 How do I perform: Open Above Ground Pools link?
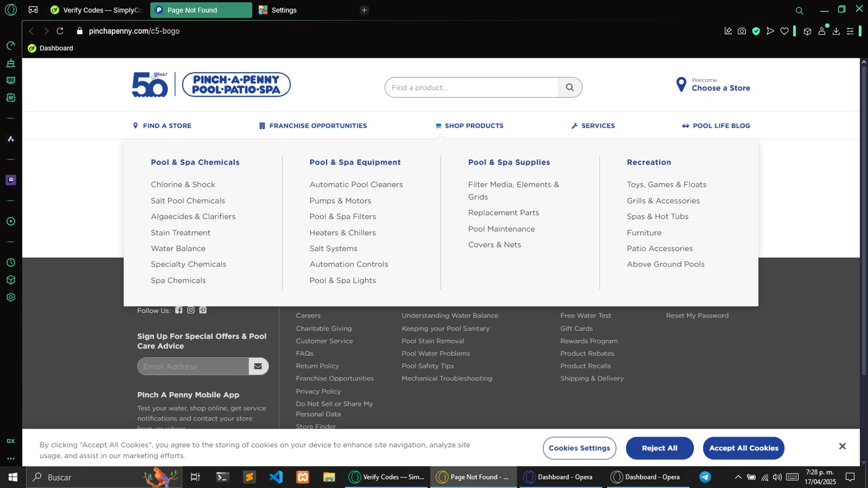click(x=665, y=264)
